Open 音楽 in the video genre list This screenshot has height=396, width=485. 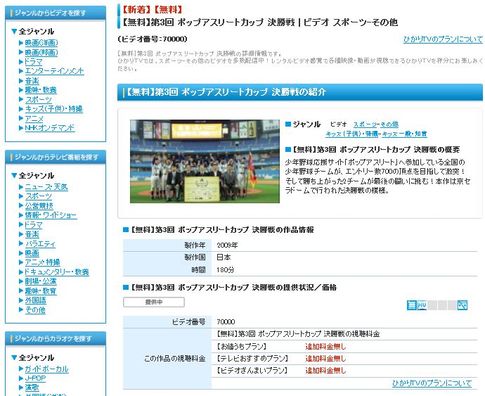tap(32, 81)
